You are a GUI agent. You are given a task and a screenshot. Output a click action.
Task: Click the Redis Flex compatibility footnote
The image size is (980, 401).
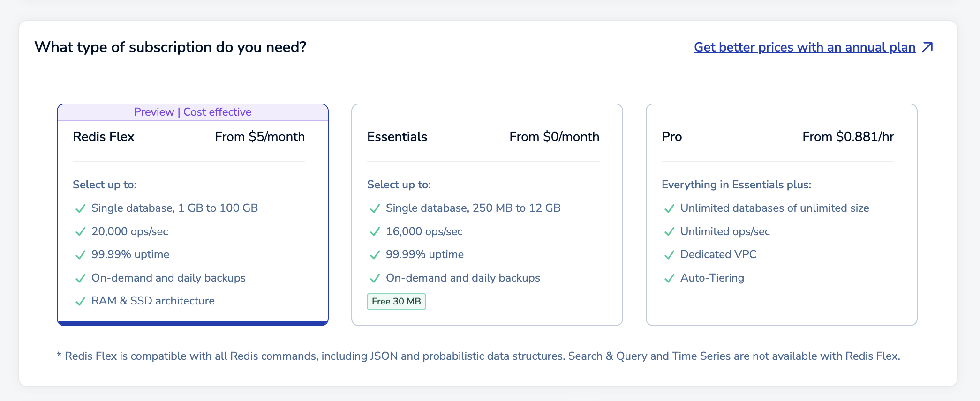tap(478, 356)
